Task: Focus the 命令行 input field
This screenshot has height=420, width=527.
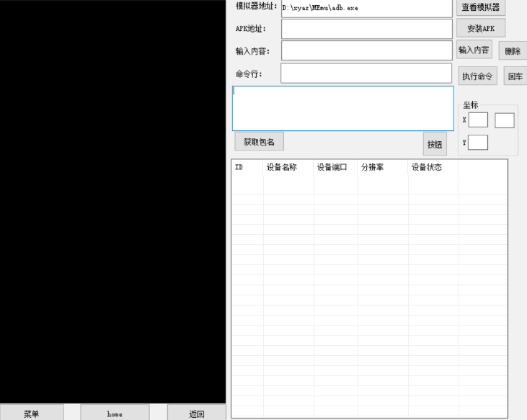Action: click(x=366, y=73)
